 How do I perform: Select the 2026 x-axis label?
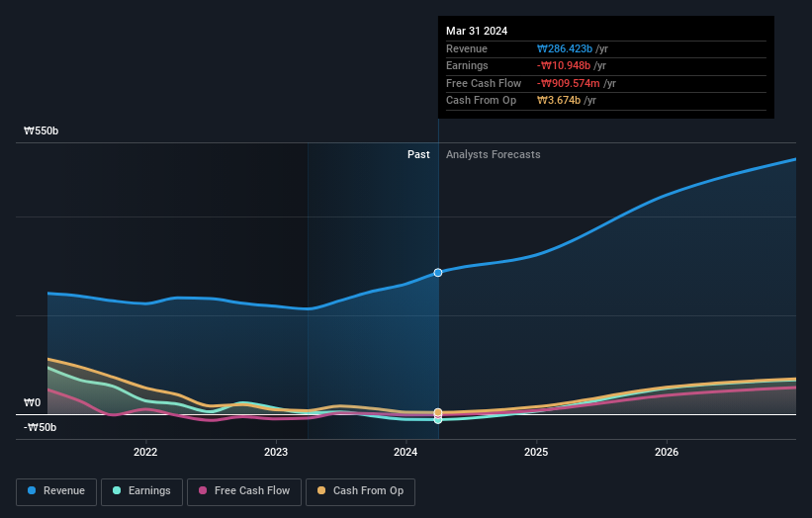(667, 453)
